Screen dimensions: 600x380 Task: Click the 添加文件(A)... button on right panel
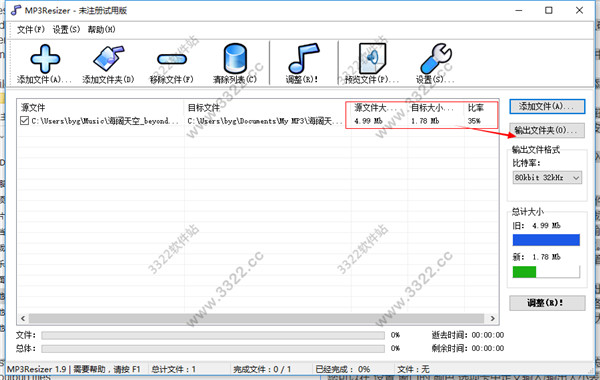[547, 106]
